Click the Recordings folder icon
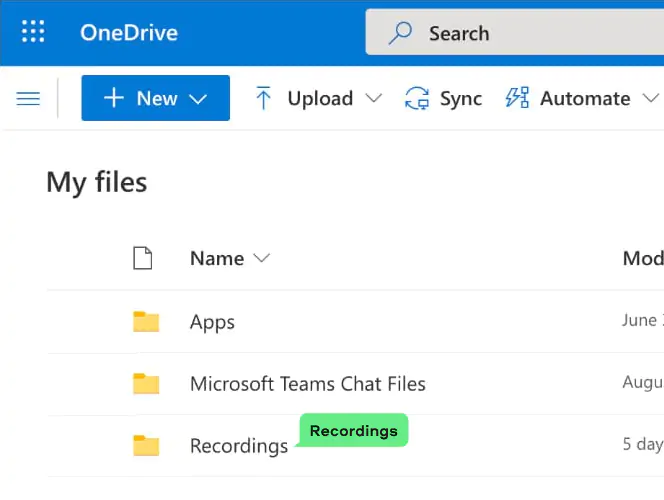The height and width of the screenshot is (500, 664). tap(146, 445)
